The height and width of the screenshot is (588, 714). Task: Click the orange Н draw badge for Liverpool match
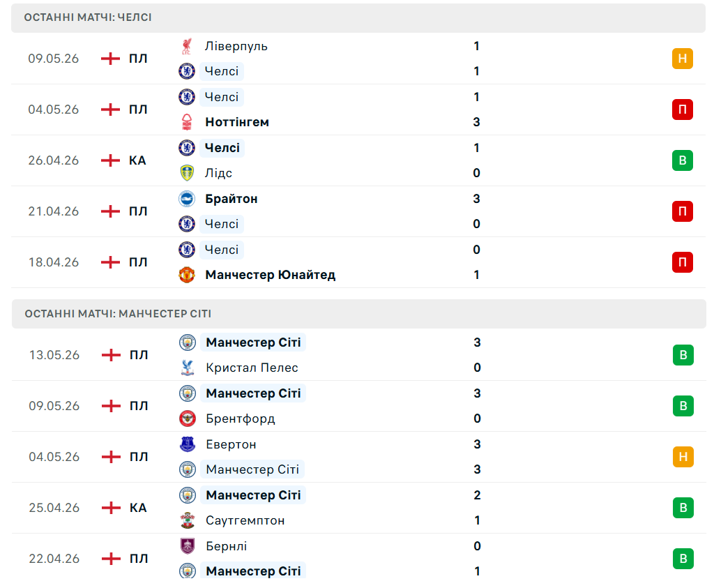click(682, 59)
